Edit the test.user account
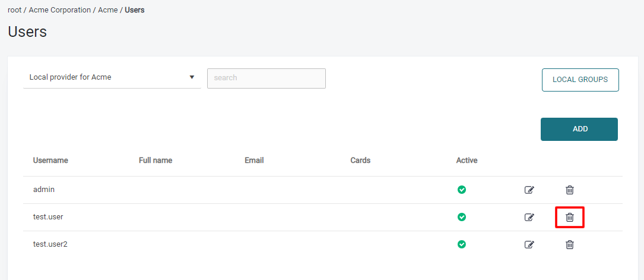The height and width of the screenshot is (280, 644). coord(529,218)
